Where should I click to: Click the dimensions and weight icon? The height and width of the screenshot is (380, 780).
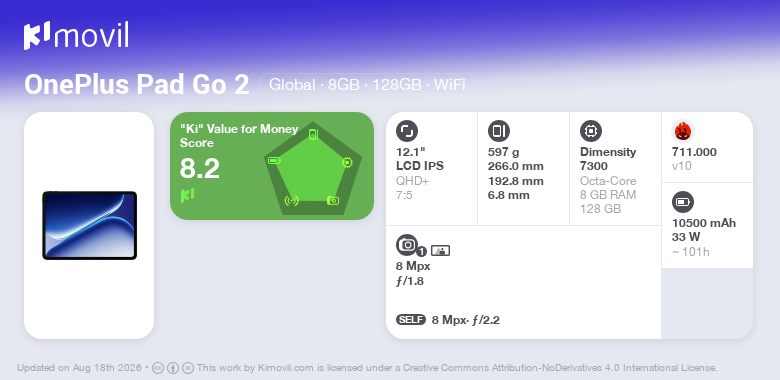click(498, 131)
